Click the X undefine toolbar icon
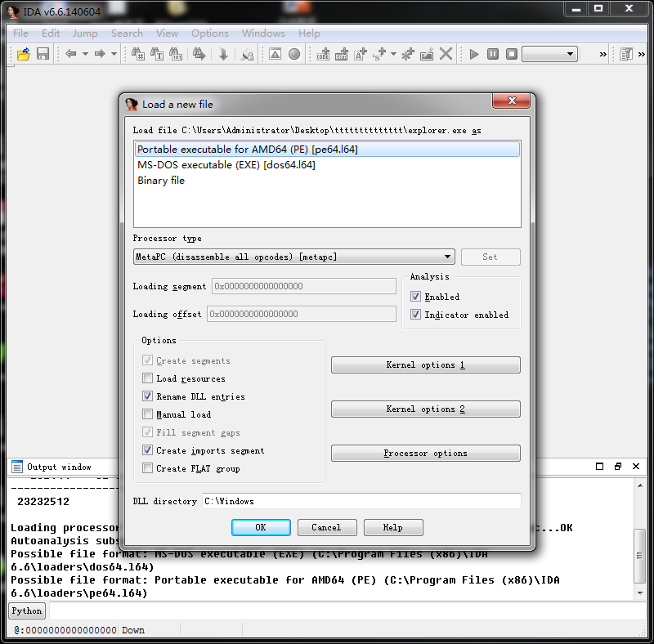This screenshot has height=644, width=654. (446, 54)
